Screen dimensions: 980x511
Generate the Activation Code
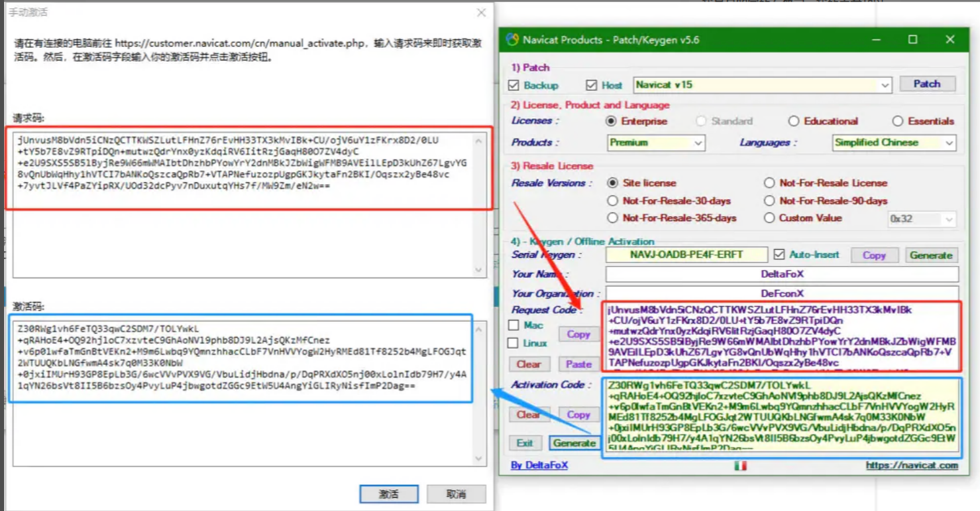(574, 443)
